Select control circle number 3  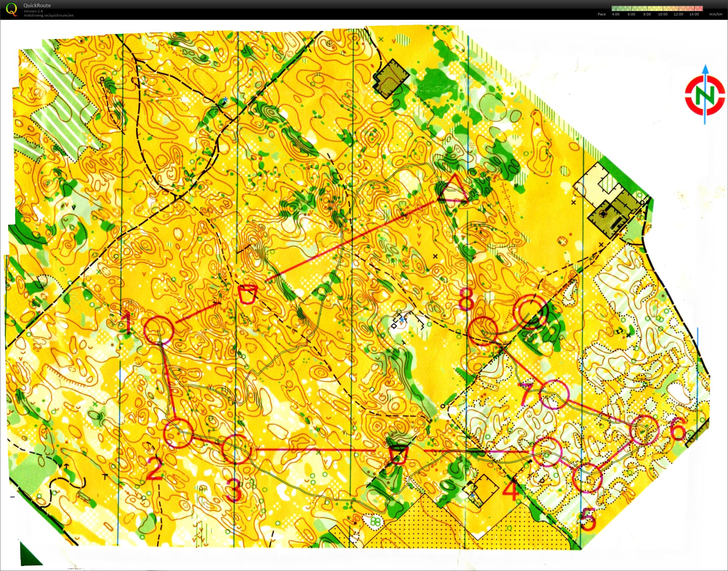(236, 449)
